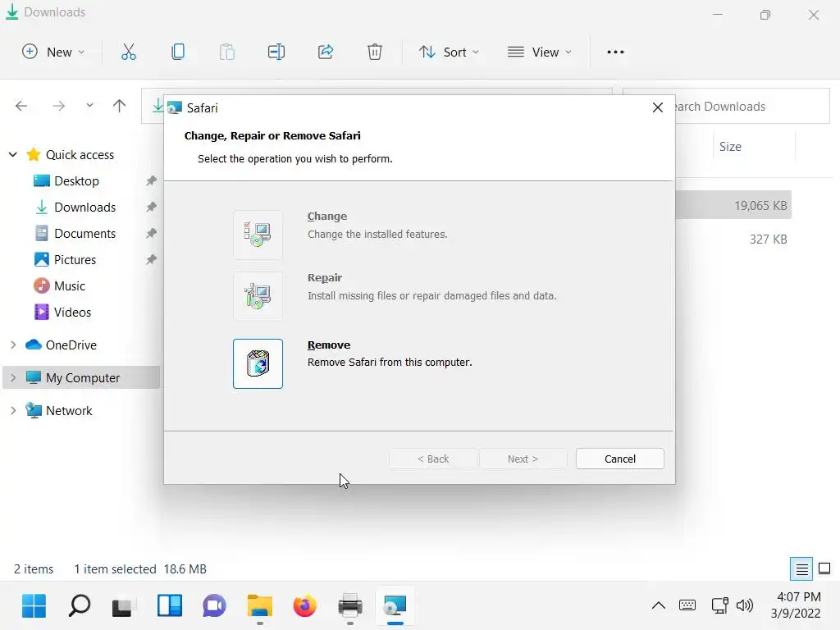Open the See more ellipsis menu
The image size is (840, 630).
[x=615, y=52]
